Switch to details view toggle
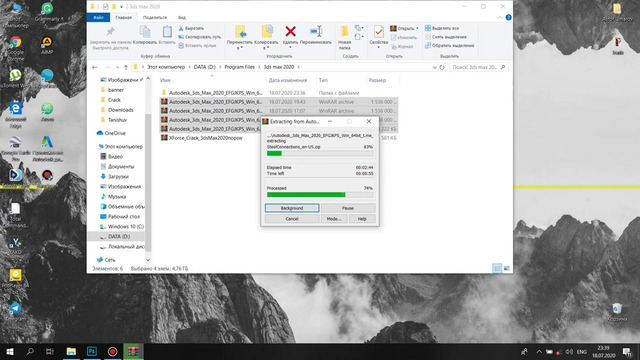The width and height of the screenshot is (640, 360). click(x=497, y=269)
